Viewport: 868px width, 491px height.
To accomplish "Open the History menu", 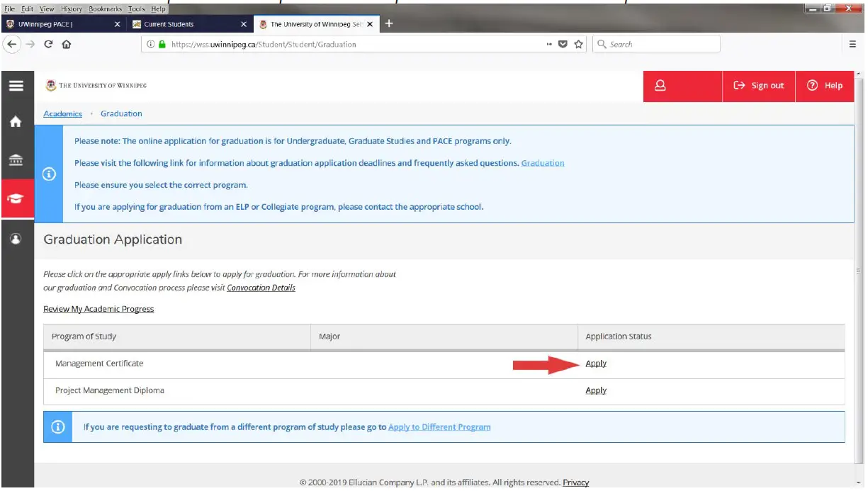I will click(70, 9).
